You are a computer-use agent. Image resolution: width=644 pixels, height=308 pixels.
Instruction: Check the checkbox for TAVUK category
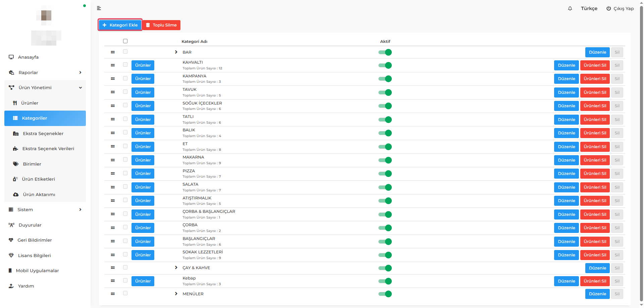pyautogui.click(x=125, y=92)
